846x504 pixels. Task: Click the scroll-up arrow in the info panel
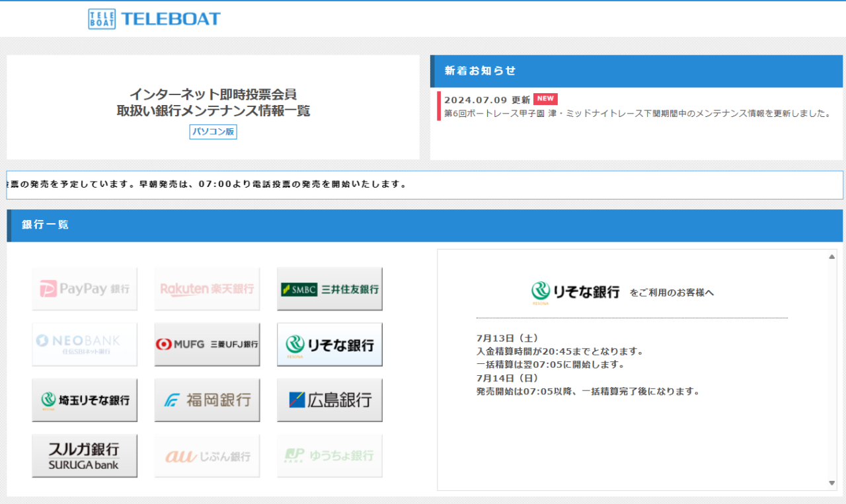click(832, 256)
